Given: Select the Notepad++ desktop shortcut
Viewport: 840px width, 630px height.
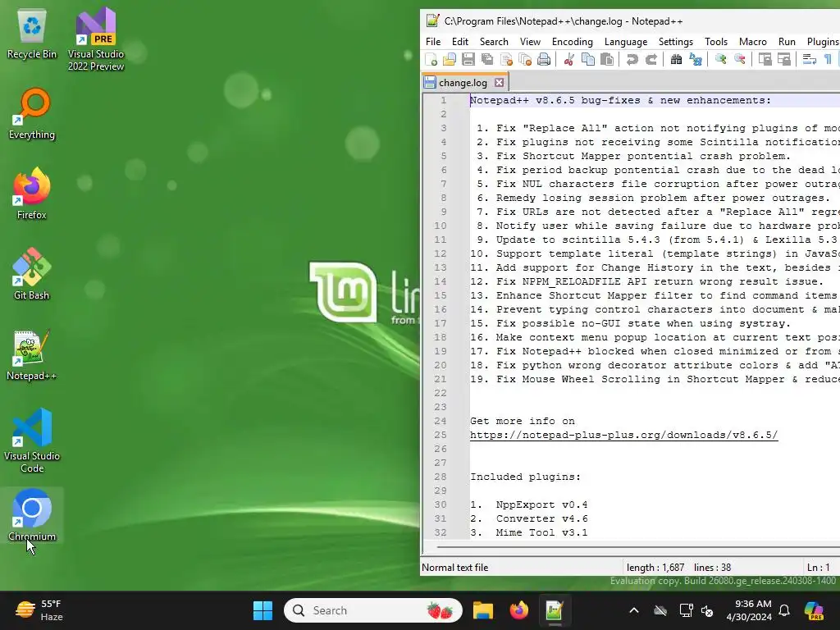Looking at the screenshot, I should pyautogui.click(x=32, y=354).
